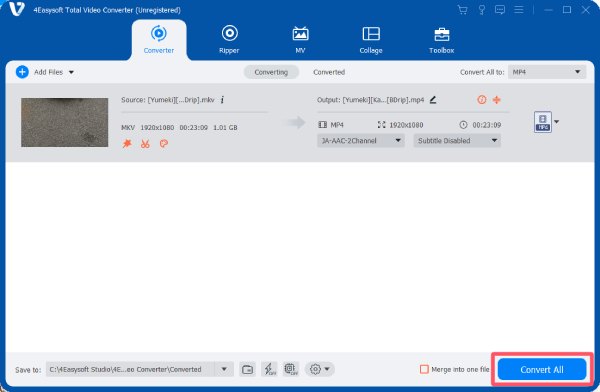Viewport: 600px width, 392px height.
Task: Open the output folder icon
Action: (x=248, y=369)
